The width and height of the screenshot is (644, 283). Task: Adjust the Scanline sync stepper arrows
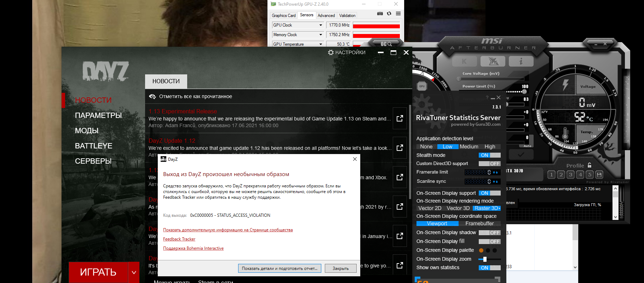[x=495, y=182]
